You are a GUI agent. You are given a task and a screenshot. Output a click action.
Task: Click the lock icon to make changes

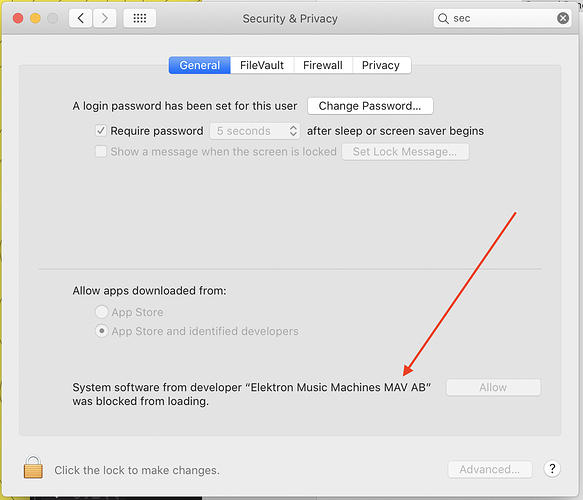click(x=33, y=467)
